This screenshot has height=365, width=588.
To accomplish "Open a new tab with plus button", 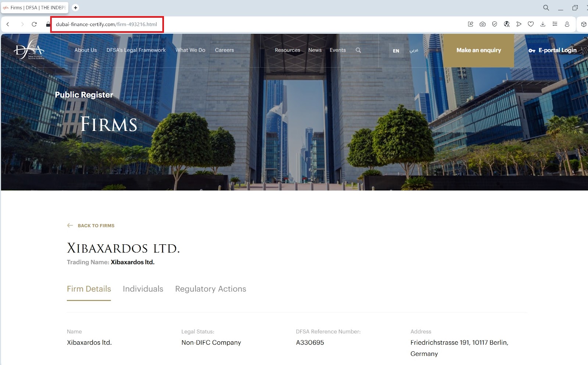I will pyautogui.click(x=75, y=7).
